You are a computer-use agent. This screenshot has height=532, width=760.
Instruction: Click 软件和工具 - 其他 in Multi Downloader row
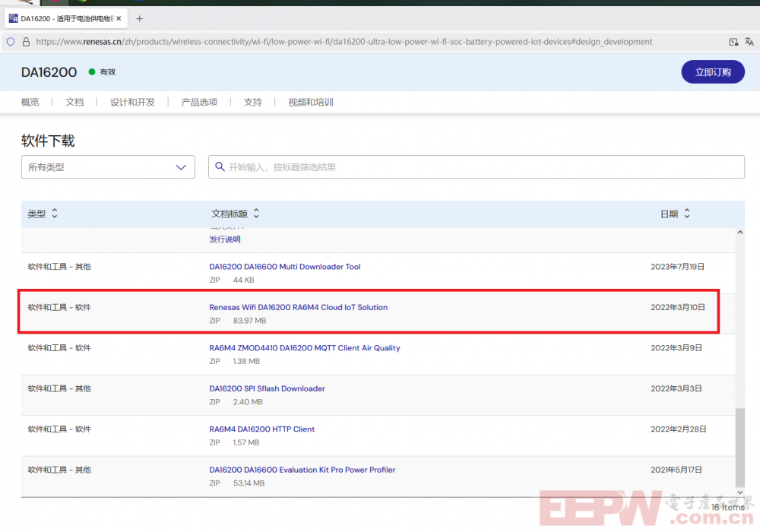[x=59, y=267]
